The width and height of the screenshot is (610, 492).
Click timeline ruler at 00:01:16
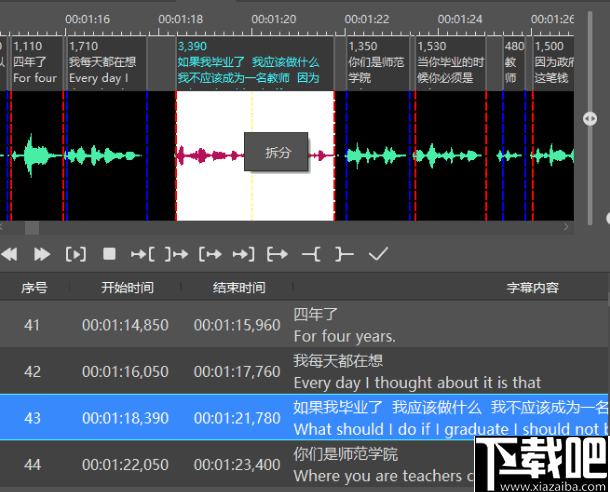coord(87,19)
